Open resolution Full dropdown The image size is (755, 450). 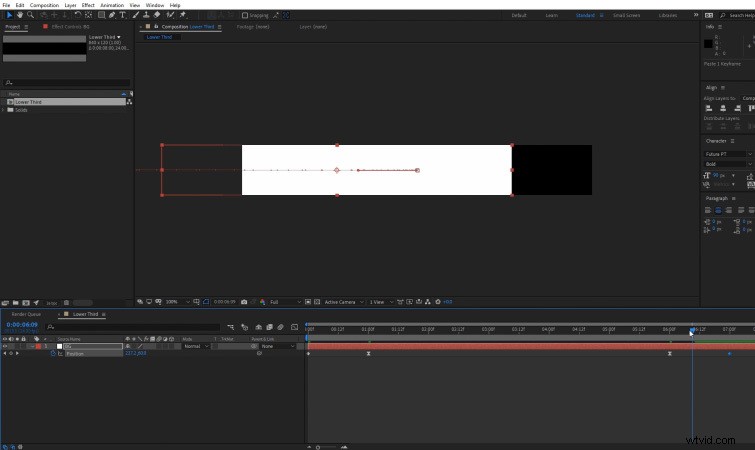(285, 302)
